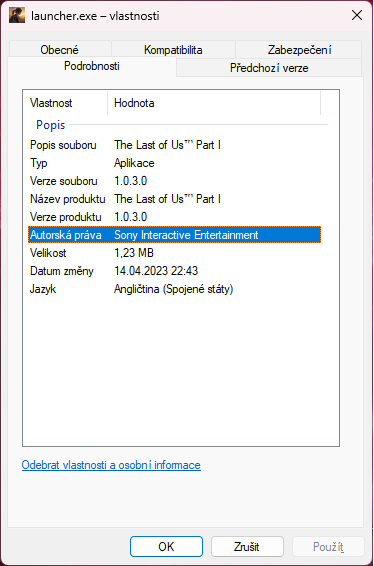Select the Podrobnosti tab
The image size is (374, 566).
pos(92,66)
